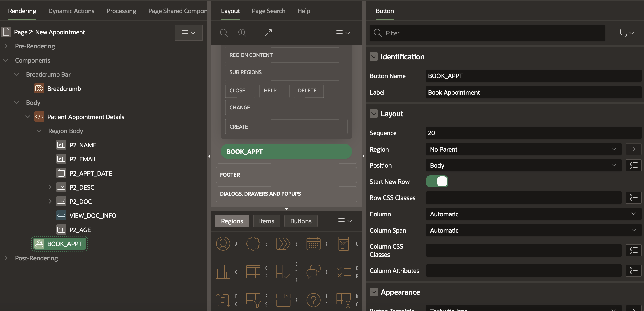Open the Page Search tab
The width and height of the screenshot is (644, 311).
[x=268, y=11]
